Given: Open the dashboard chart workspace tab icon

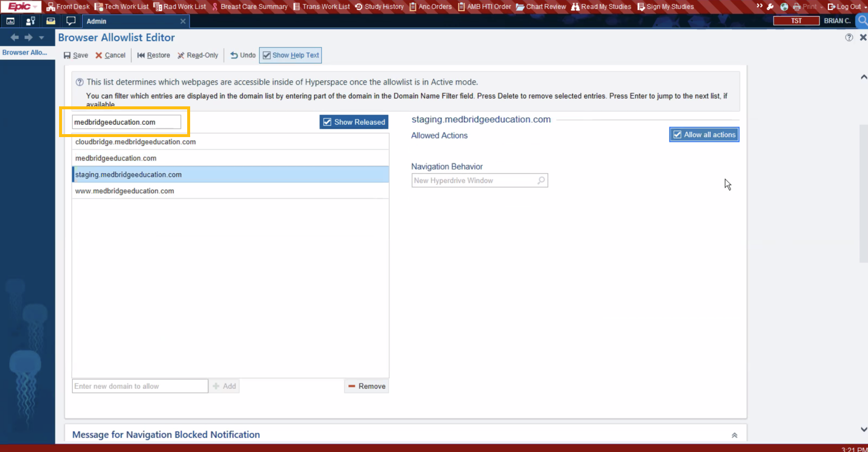Looking at the screenshot, I should [10, 21].
